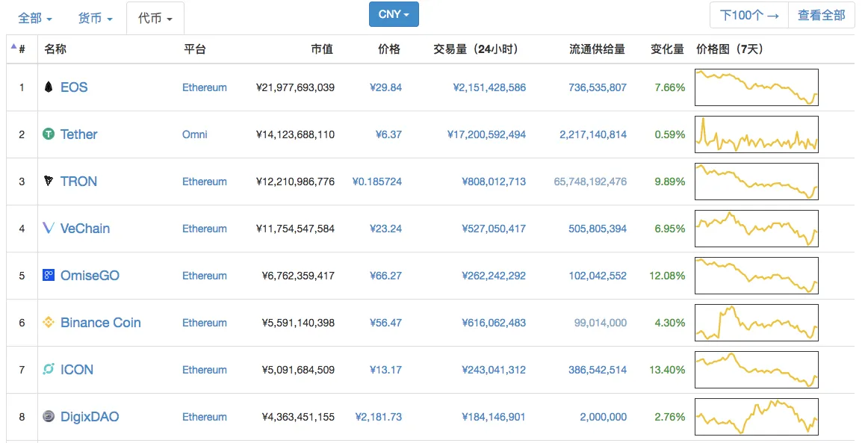Click the TRON coin logo icon
Viewport: 868px width, 443px height.
point(49,181)
